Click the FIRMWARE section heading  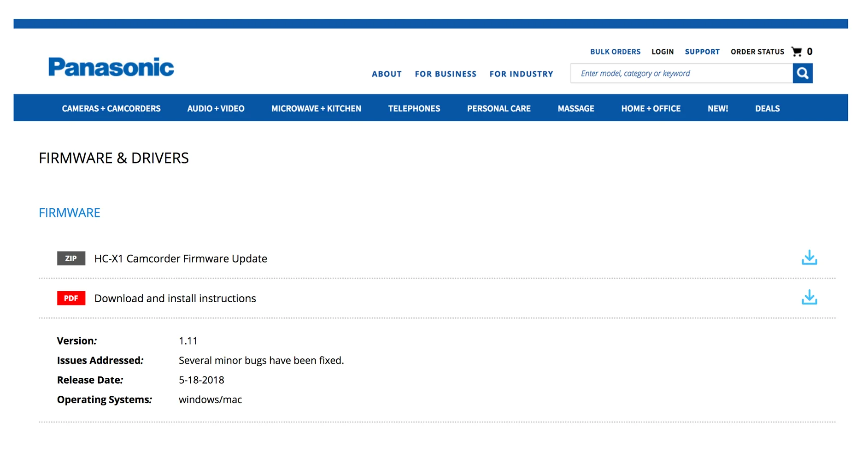pyautogui.click(x=70, y=212)
